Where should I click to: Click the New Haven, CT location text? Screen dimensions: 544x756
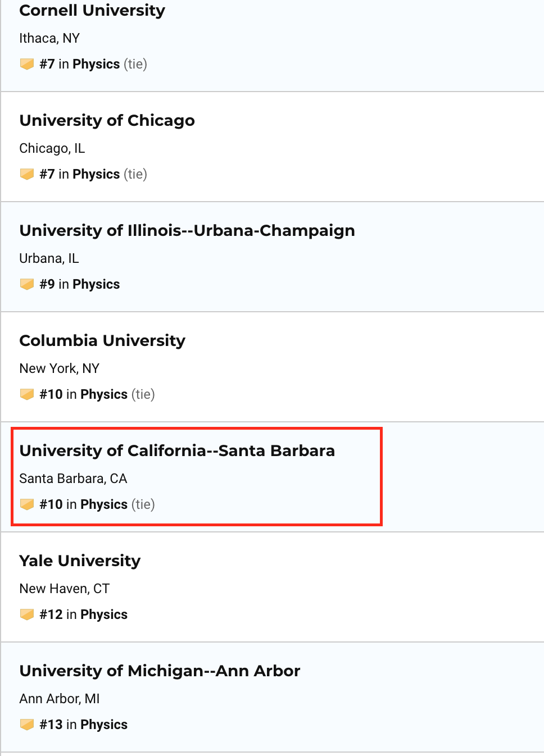pos(65,589)
